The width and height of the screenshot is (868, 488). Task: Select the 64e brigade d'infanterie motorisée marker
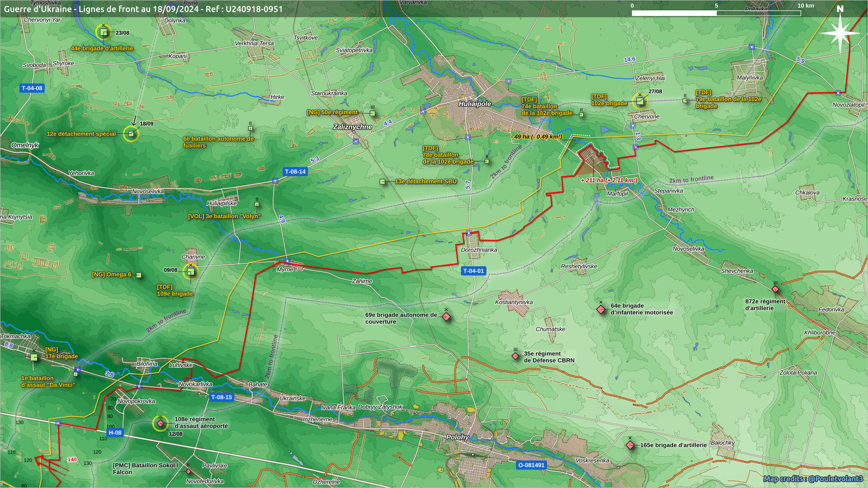[x=601, y=310]
